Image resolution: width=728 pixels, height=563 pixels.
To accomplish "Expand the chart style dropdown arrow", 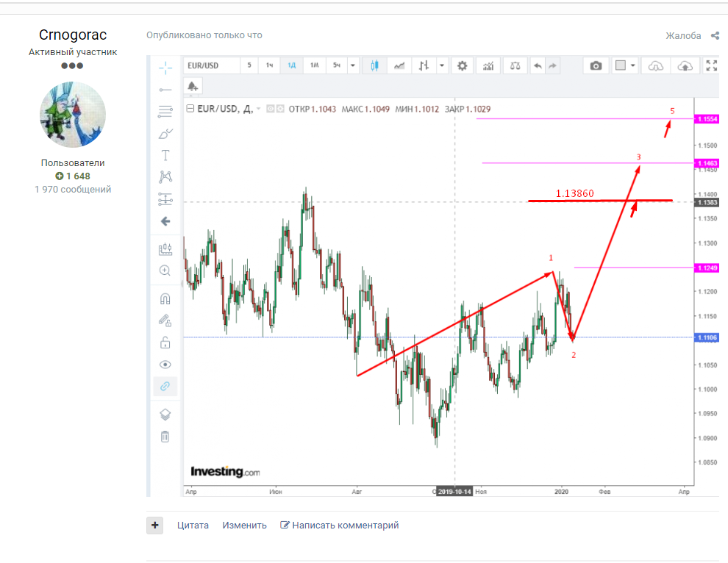I will tap(441, 66).
